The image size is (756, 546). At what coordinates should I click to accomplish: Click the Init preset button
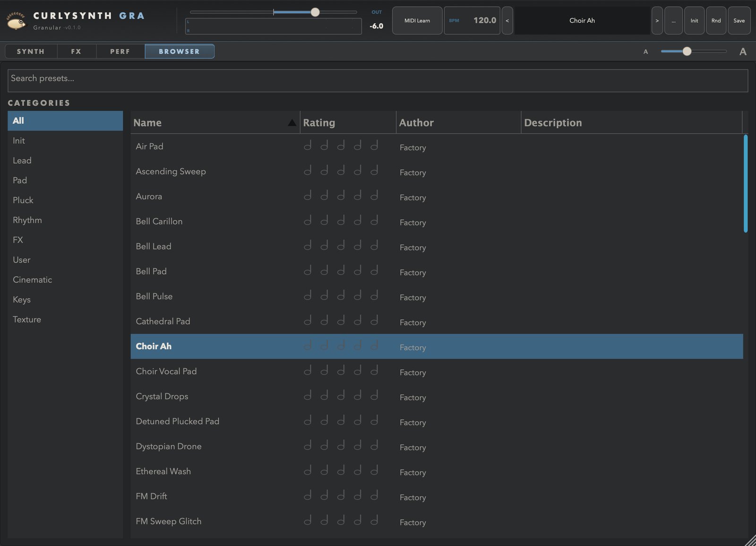pos(694,20)
